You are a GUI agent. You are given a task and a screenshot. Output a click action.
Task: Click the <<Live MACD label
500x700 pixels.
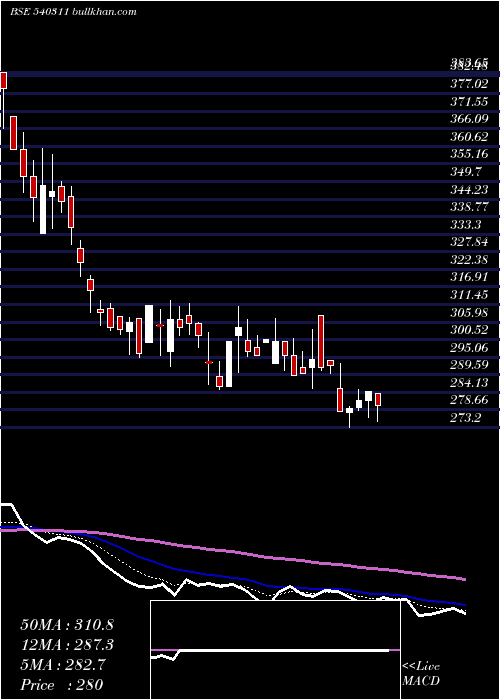tap(421, 674)
